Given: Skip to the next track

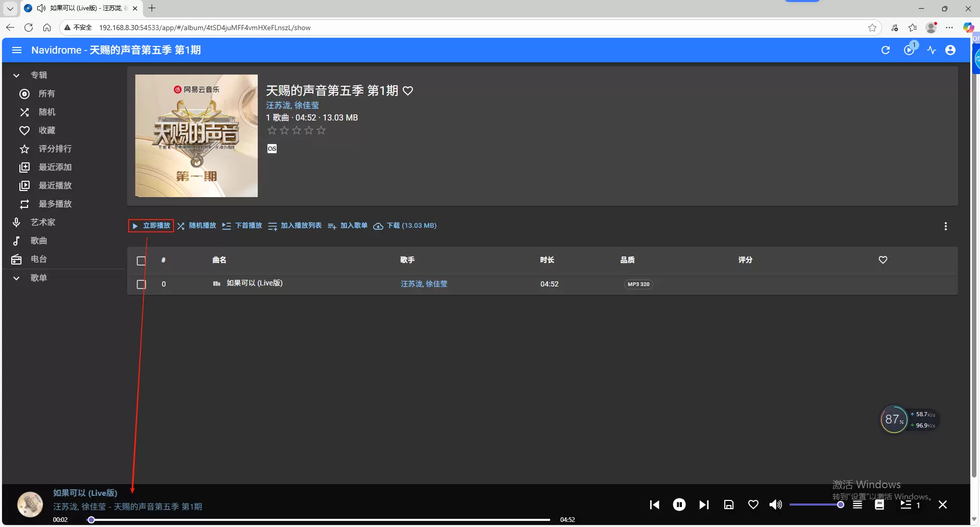Looking at the screenshot, I should pos(704,505).
